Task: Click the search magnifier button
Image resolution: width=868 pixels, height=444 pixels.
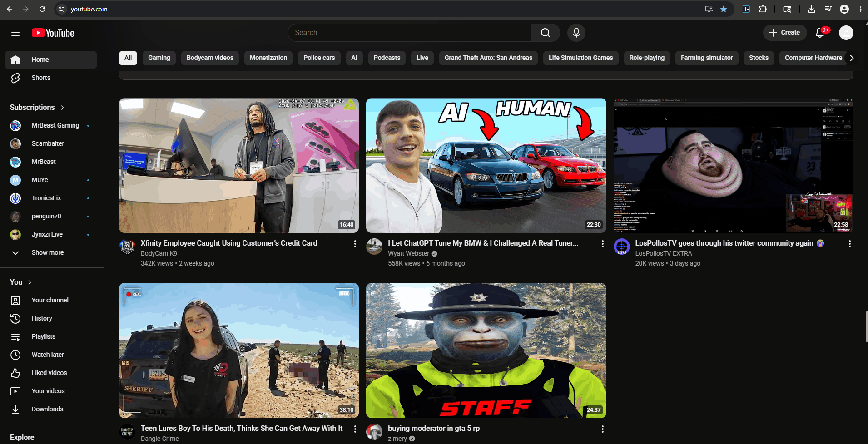Action: (x=545, y=33)
